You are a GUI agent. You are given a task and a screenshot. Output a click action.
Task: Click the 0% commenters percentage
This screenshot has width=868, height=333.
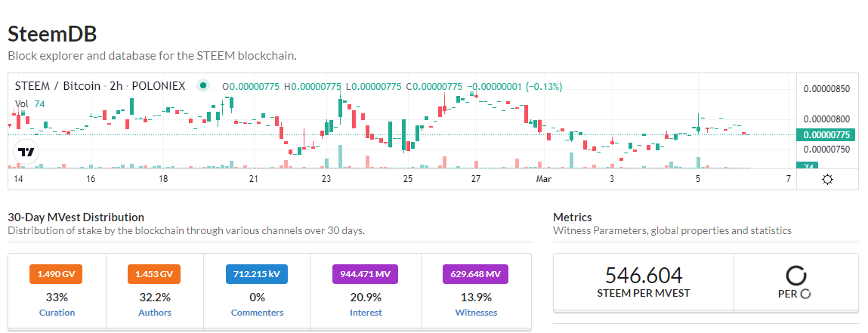click(x=257, y=297)
